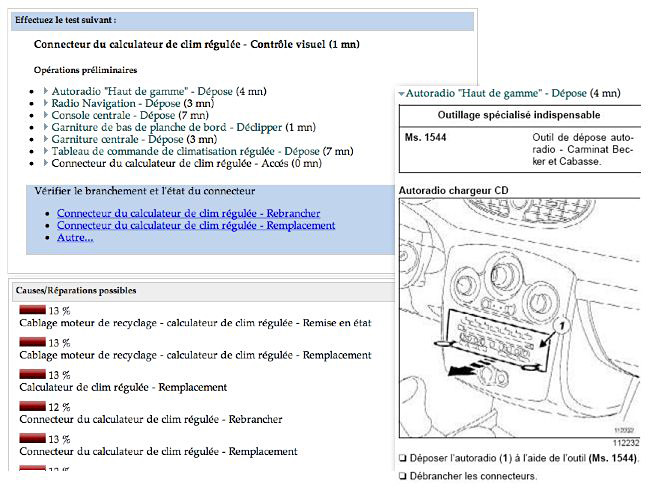Select 'Cablage moteur de recyclage - Remplacement' cause
Image resolution: width=656 pixels, height=498 pixels.
click(x=195, y=355)
